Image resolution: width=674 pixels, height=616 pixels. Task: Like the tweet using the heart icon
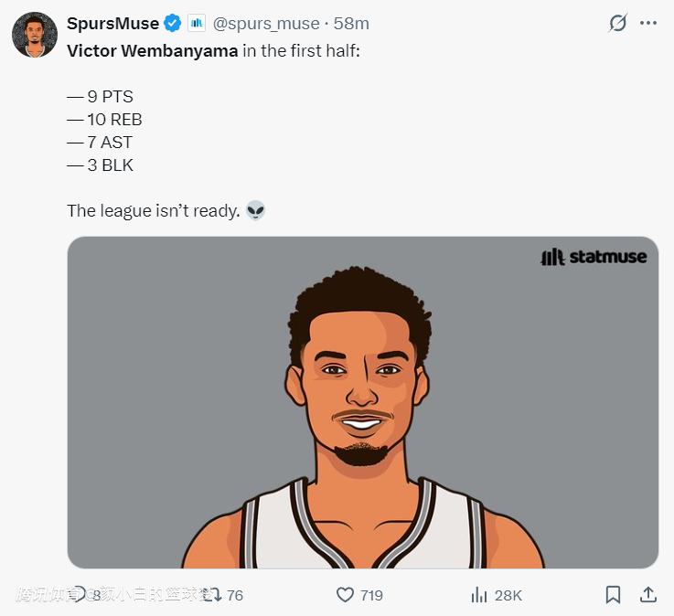click(x=345, y=595)
